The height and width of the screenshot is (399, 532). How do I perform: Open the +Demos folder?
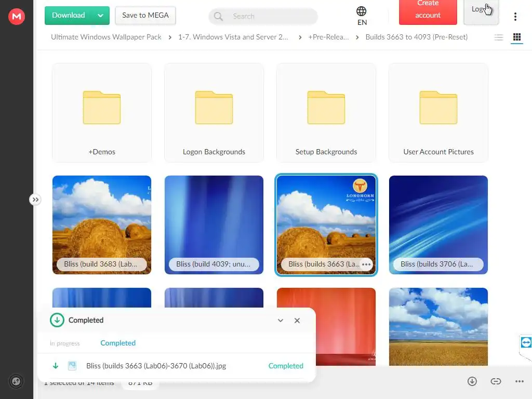click(x=102, y=113)
